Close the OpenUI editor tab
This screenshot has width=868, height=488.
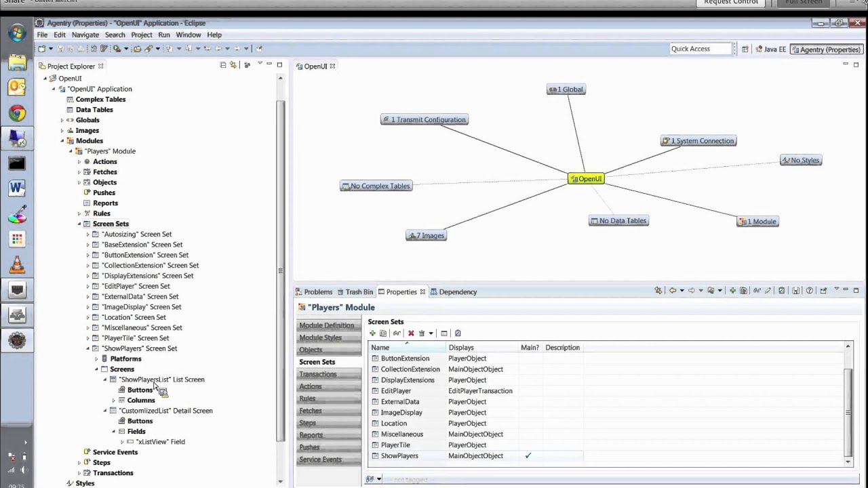pyautogui.click(x=332, y=66)
